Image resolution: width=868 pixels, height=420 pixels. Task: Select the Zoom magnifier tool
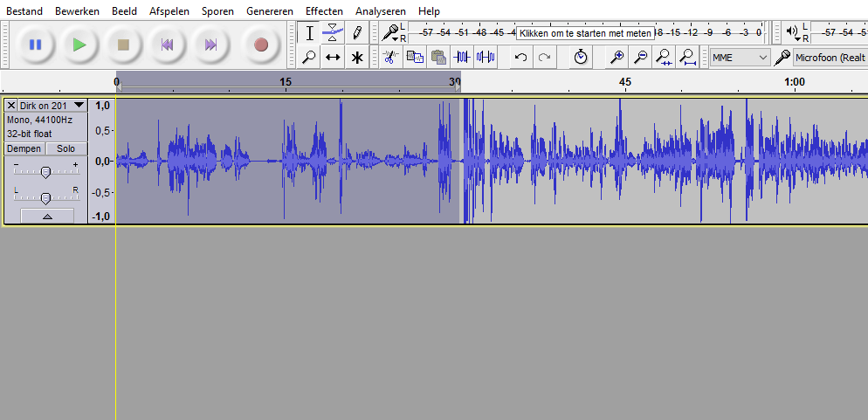pos(309,57)
